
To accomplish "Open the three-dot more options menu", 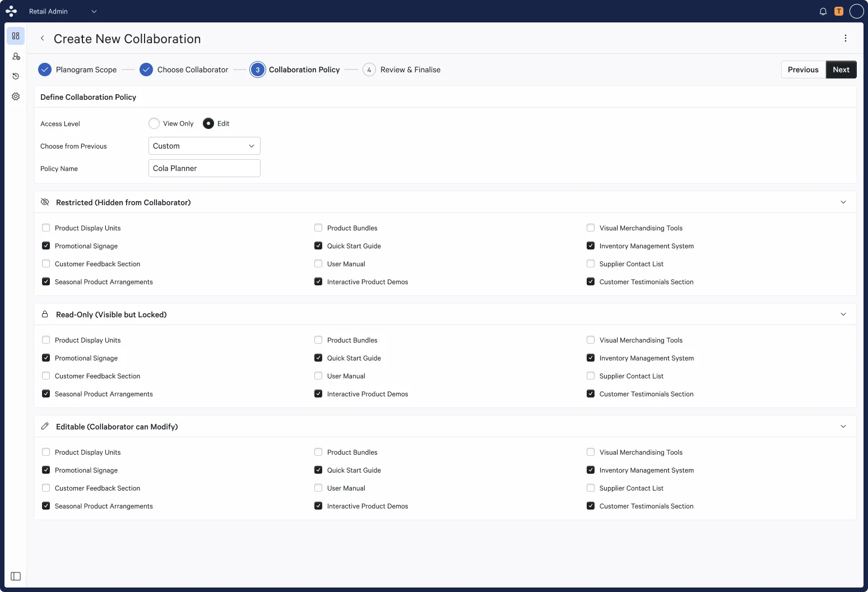I will pos(846,38).
